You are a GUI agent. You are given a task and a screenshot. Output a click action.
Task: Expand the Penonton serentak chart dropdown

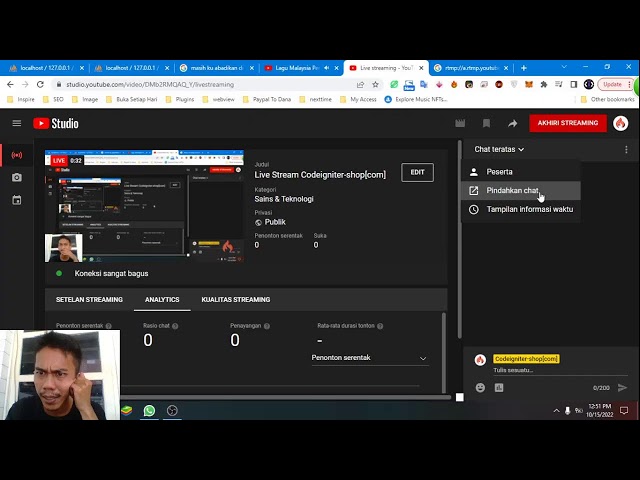click(369, 358)
